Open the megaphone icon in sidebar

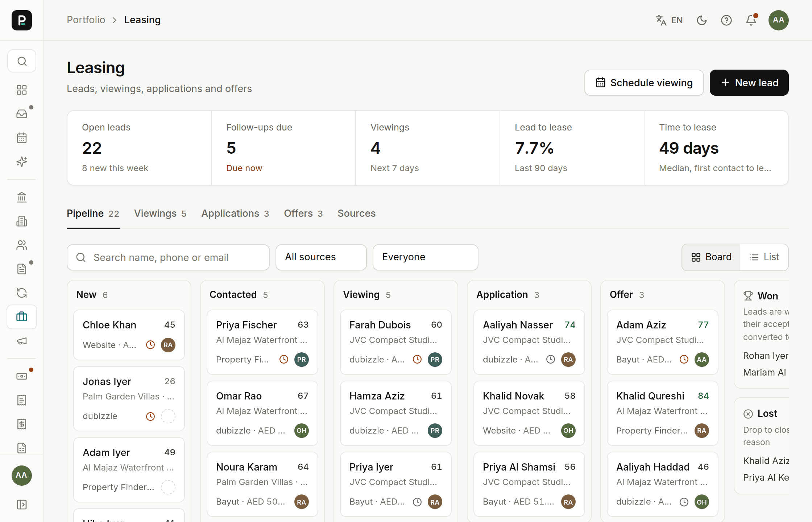coord(22,341)
